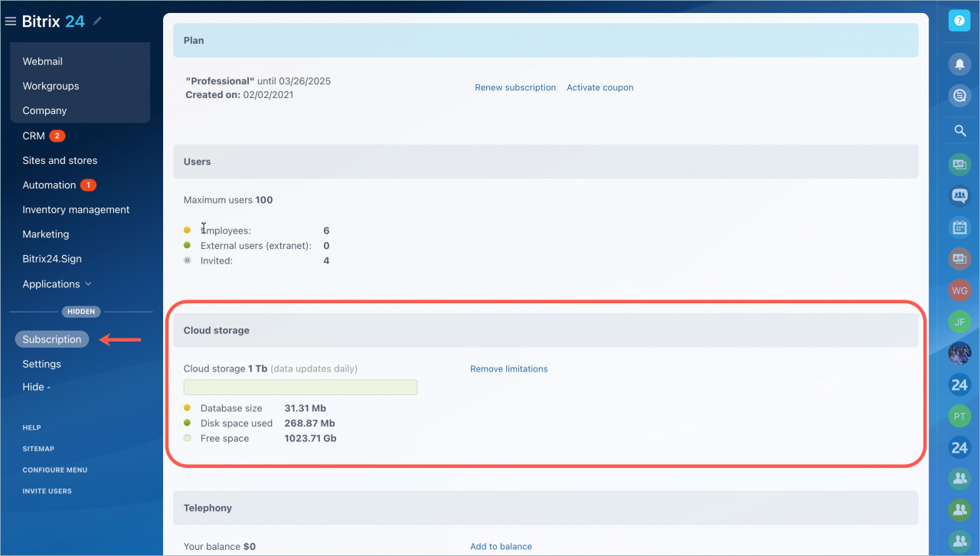This screenshot has width=980, height=556.
Task: Click Add to balance under Telephony
Action: pyautogui.click(x=501, y=546)
